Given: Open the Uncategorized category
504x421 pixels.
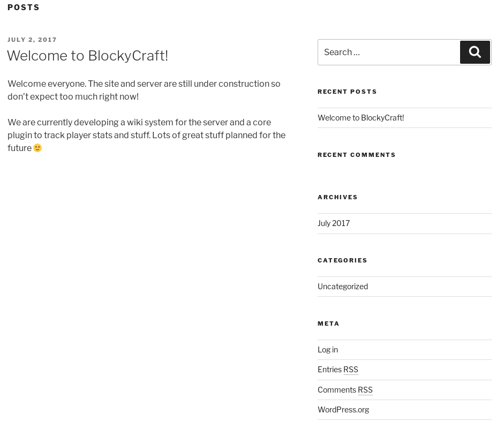Looking at the screenshot, I should [343, 286].
